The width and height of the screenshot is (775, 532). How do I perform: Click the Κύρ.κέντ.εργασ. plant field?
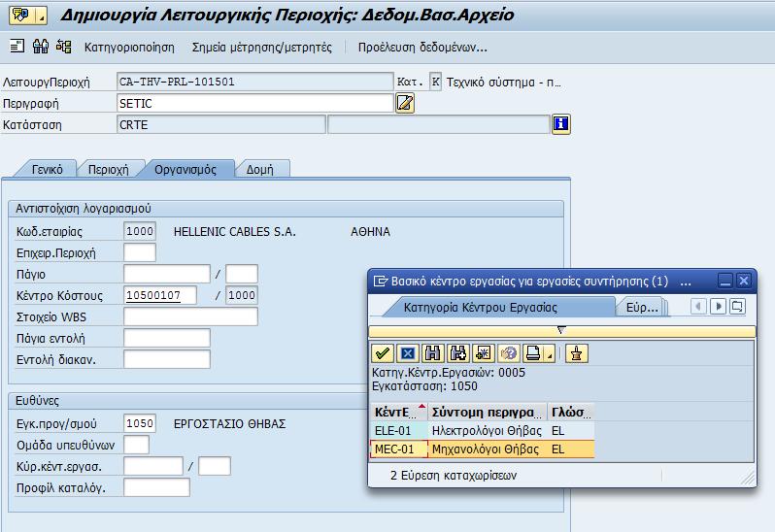(x=215, y=466)
